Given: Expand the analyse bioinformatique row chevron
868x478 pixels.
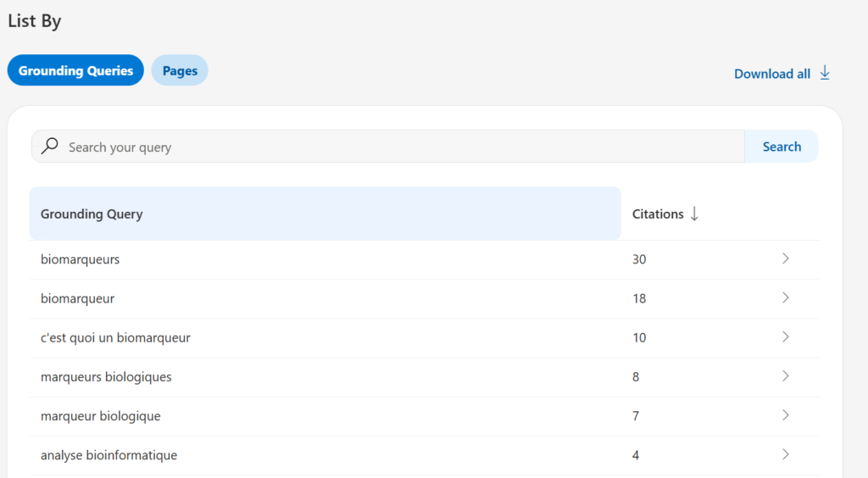Looking at the screenshot, I should [x=785, y=455].
